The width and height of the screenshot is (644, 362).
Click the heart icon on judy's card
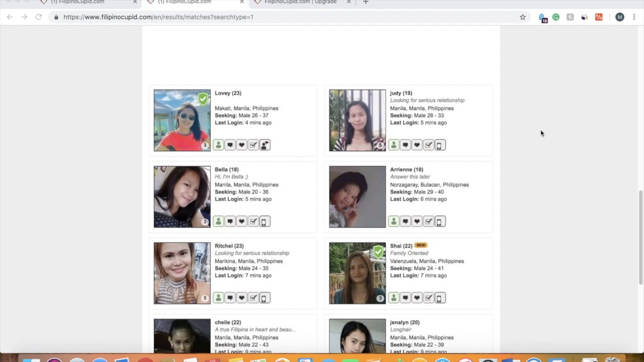pos(417,145)
